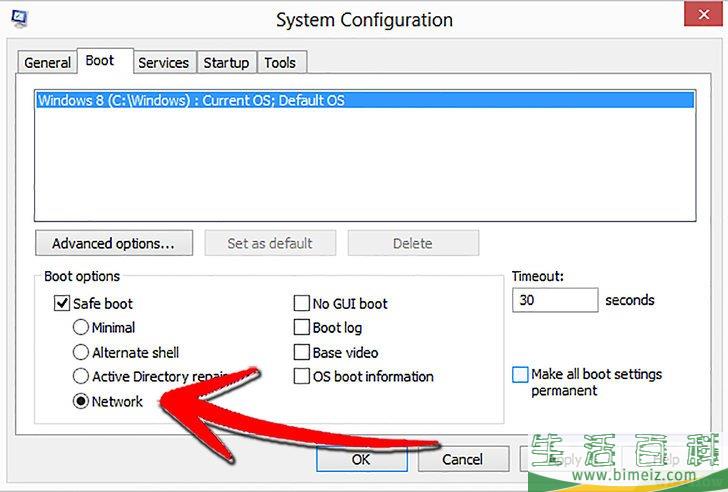Image resolution: width=728 pixels, height=492 pixels.
Task: Uncheck the Safe boot checkbox
Action: point(62,304)
